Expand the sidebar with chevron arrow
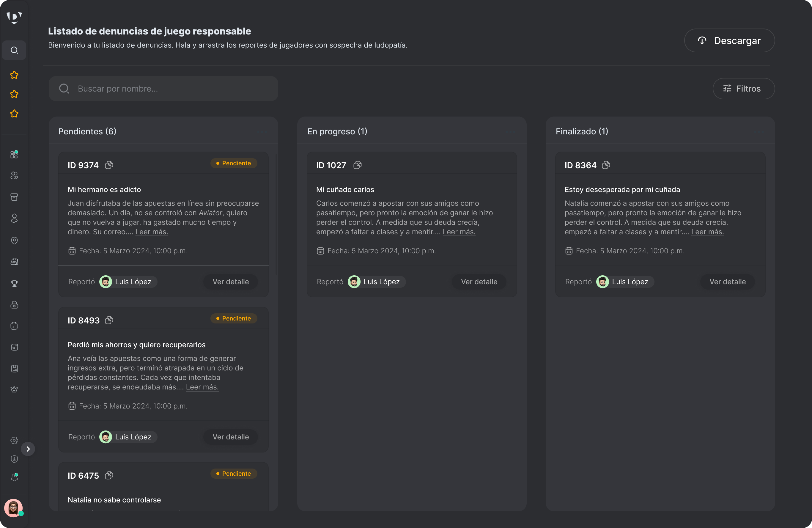This screenshot has width=812, height=528. (x=28, y=449)
